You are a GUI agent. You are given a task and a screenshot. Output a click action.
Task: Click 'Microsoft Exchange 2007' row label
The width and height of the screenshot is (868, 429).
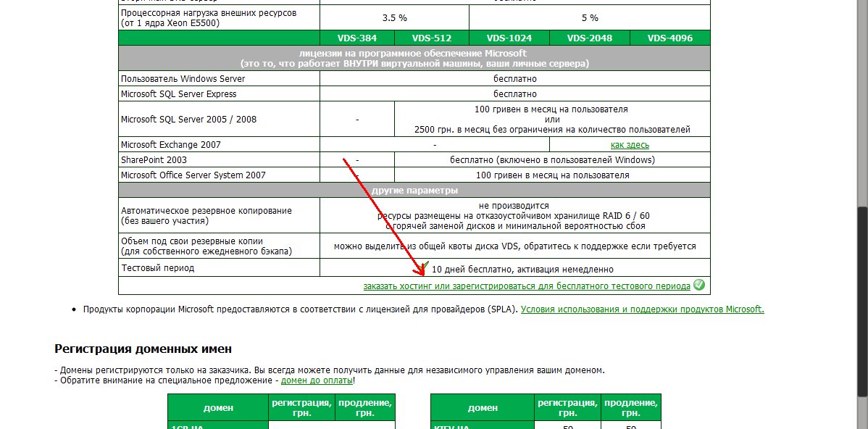pyautogui.click(x=170, y=144)
